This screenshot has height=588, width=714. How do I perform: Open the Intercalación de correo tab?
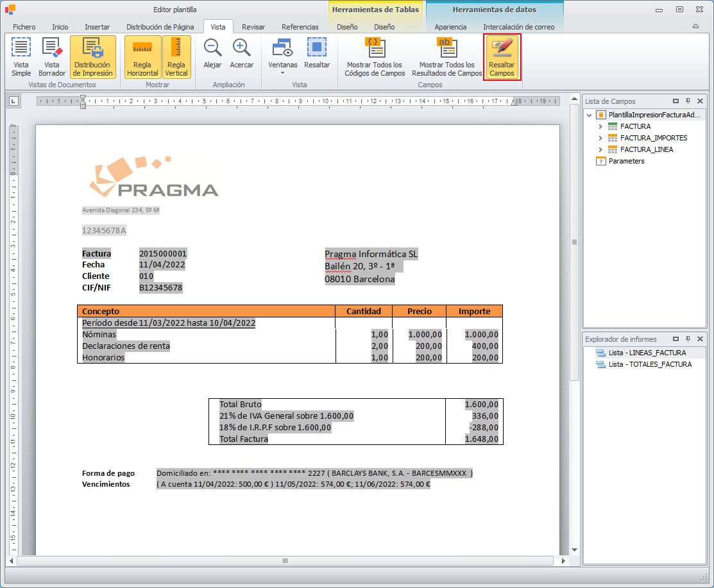[518, 27]
